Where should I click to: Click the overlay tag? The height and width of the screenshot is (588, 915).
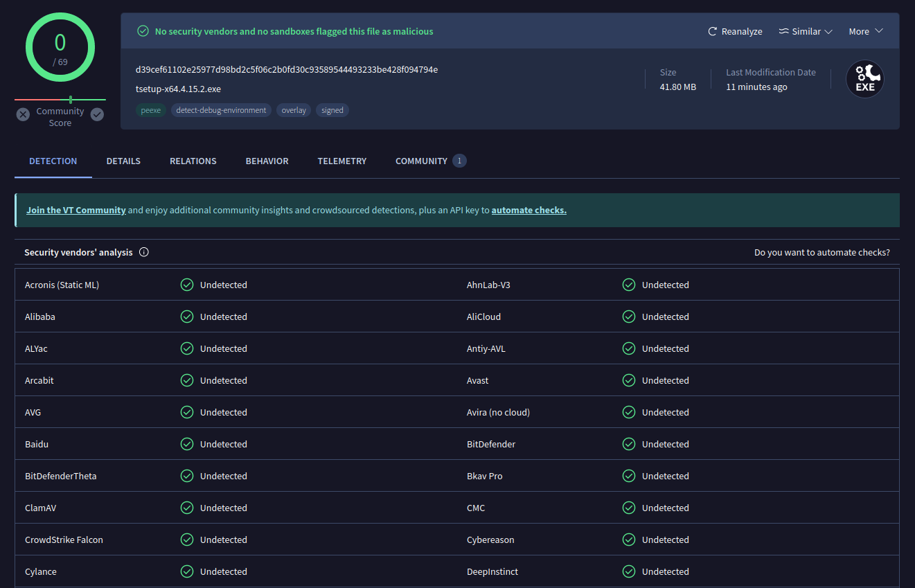pyautogui.click(x=294, y=110)
